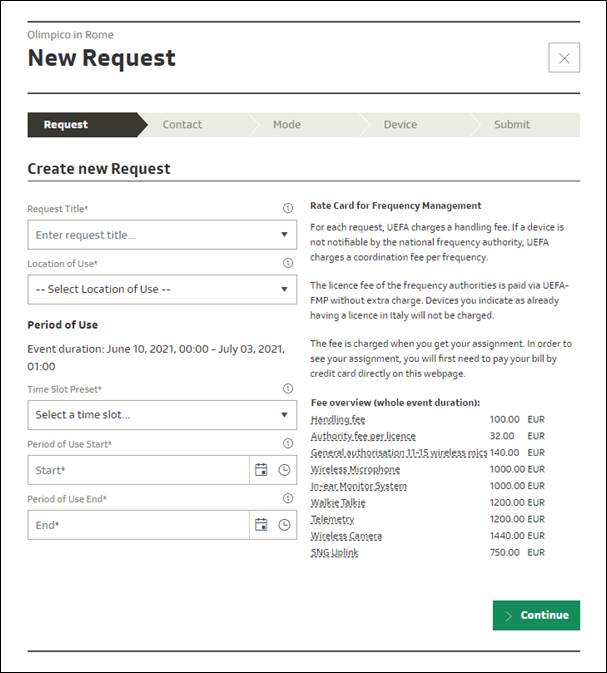Click the Period of Use End field
This screenshot has height=673, width=607.
(138, 525)
